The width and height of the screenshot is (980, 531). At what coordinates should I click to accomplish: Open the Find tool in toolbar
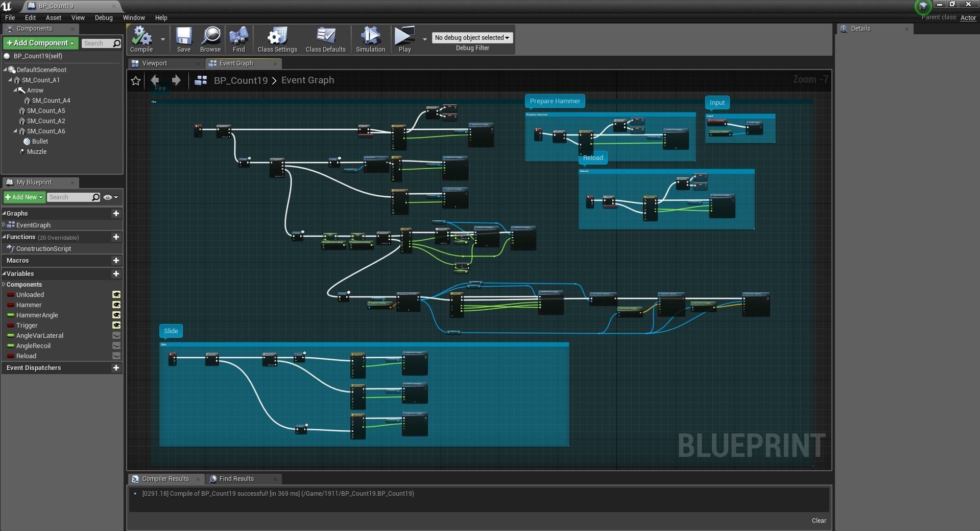238,39
